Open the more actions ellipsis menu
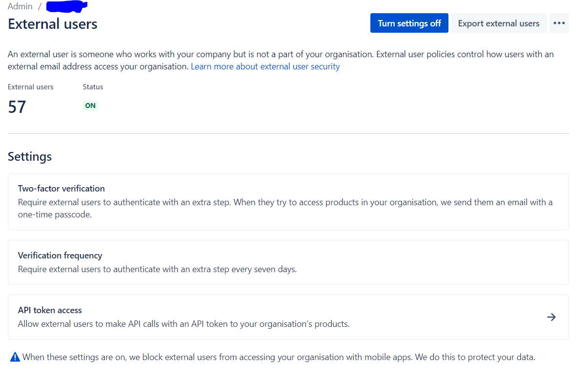 (559, 23)
